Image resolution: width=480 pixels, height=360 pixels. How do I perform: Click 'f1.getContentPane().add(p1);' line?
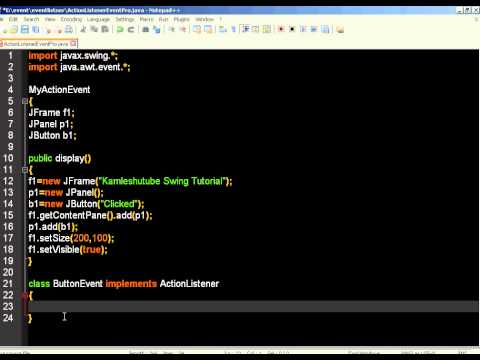(90, 215)
